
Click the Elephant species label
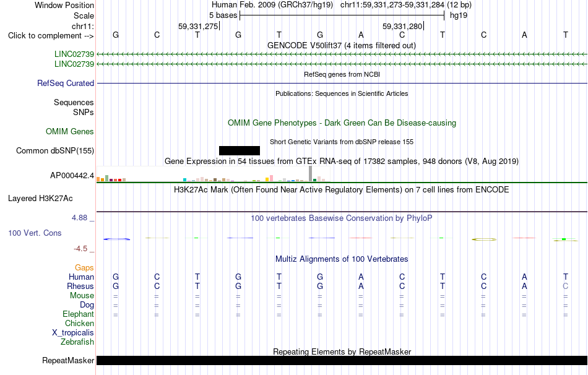pos(79,314)
